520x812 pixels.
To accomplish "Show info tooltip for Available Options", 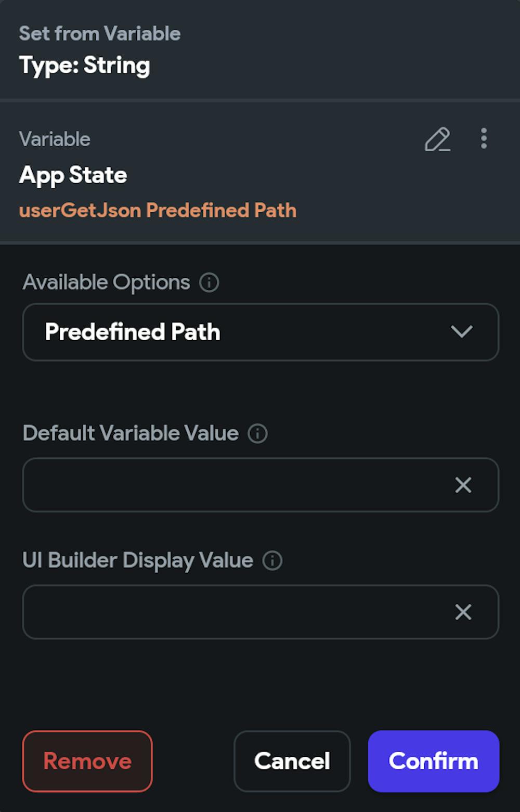I will click(209, 282).
